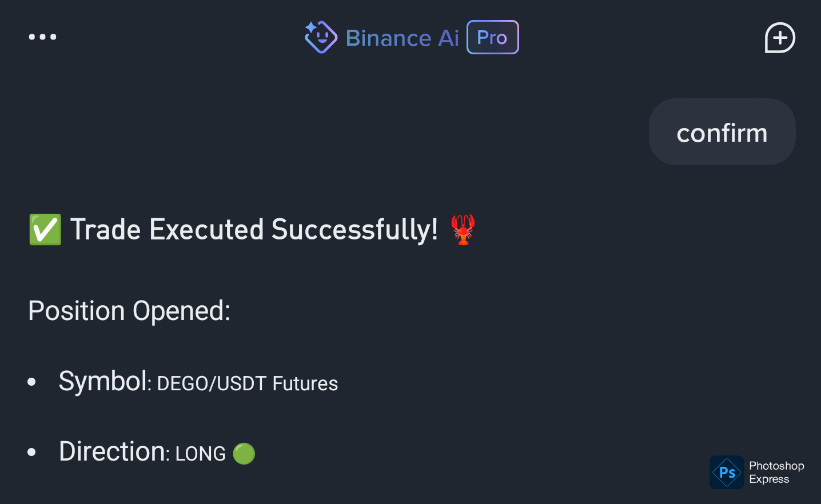The height and width of the screenshot is (504, 821).
Task: Click the bullet point before Symbol
Action: (x=32, y=382)
